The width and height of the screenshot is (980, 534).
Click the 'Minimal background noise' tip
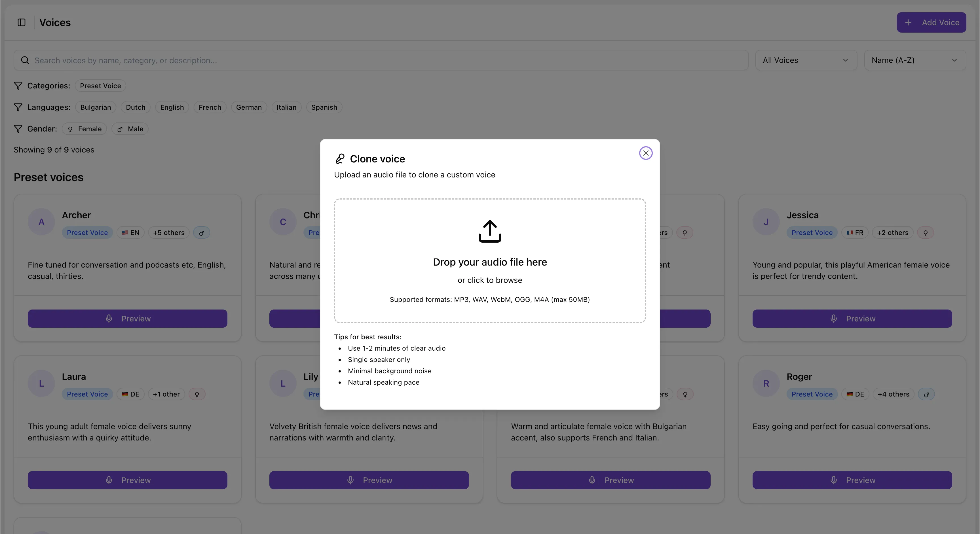pyautogui.click(x=390, y=371)
